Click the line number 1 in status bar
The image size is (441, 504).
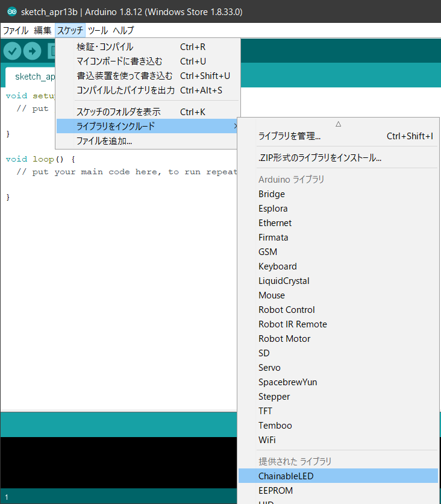(7, 497)
